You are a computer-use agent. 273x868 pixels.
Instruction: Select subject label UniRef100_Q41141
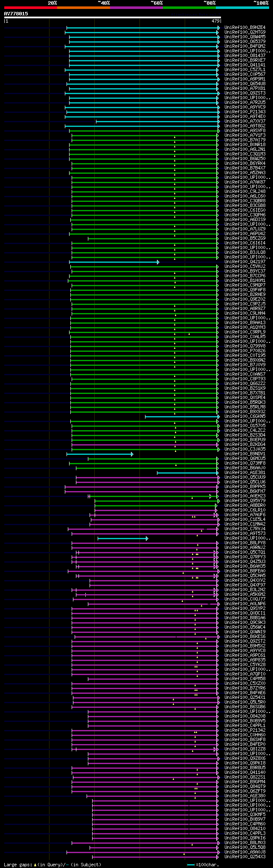pyautogui.click(x=245, y=65)
